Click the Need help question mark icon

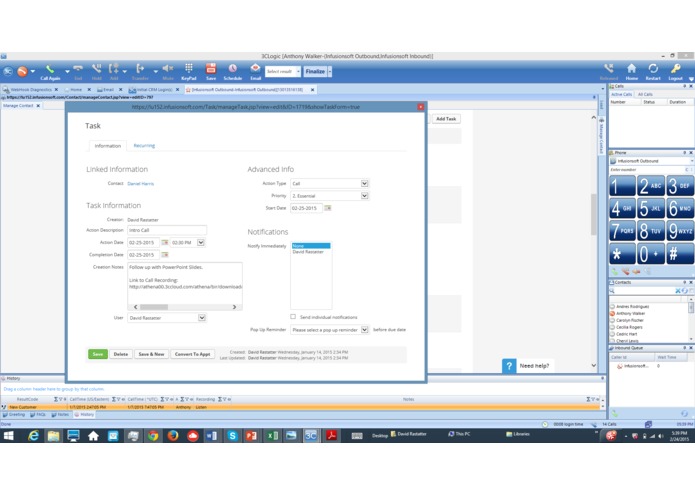[509, 366]
